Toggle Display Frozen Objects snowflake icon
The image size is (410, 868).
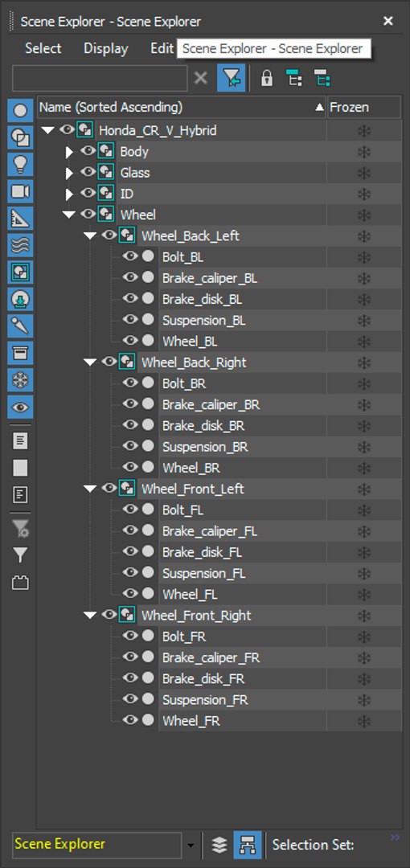[21, 379]
